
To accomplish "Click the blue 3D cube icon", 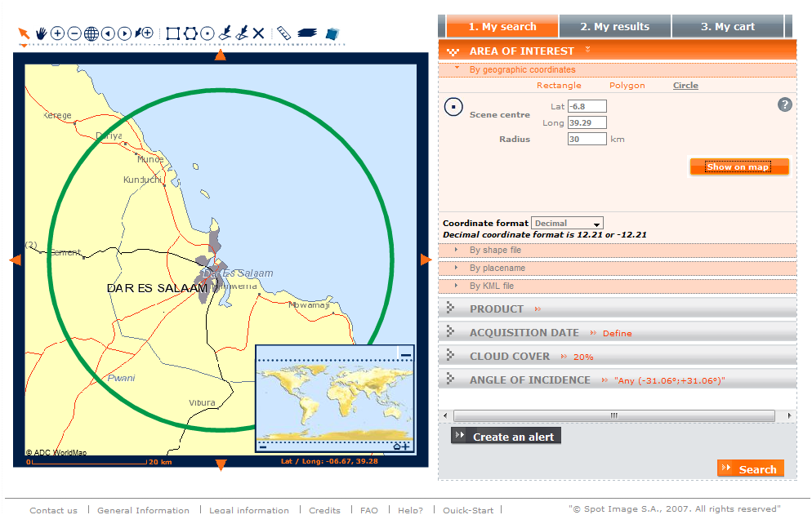I will (x=332, y=33).
